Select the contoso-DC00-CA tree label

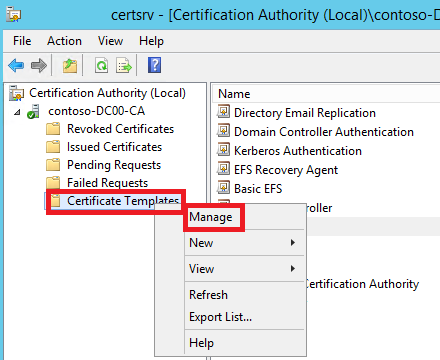point(97,111)
